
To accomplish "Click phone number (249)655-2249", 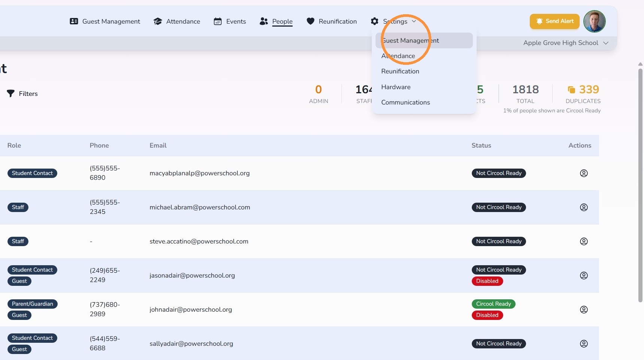I will tap(105, 275).
